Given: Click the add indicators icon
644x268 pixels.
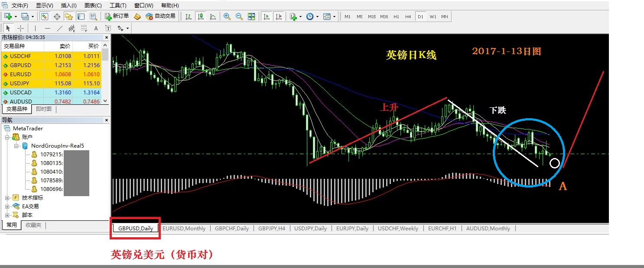Looking at the screenshot, I should click(293, 16).
